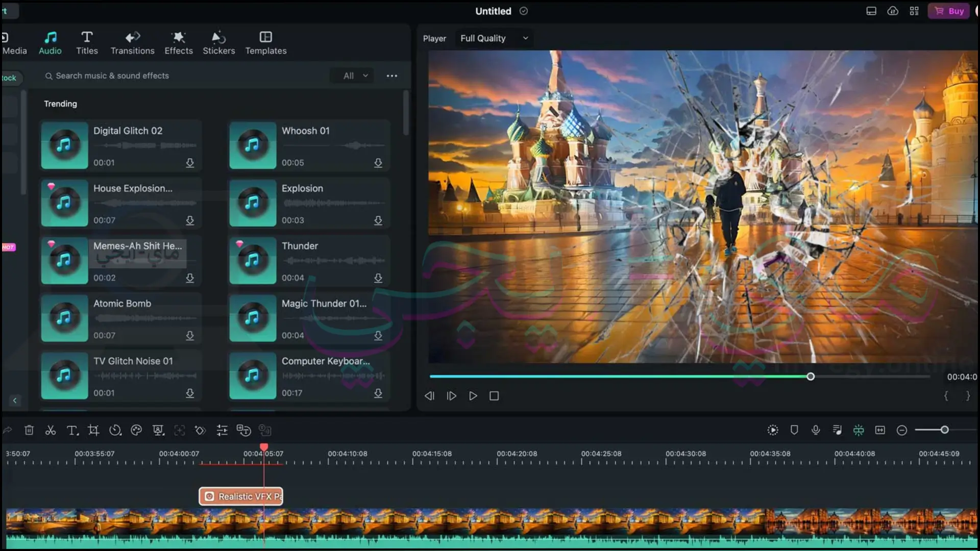Toggle the timeline snapping icon
Screen dimensions: 980x551
tap(859, 430)
